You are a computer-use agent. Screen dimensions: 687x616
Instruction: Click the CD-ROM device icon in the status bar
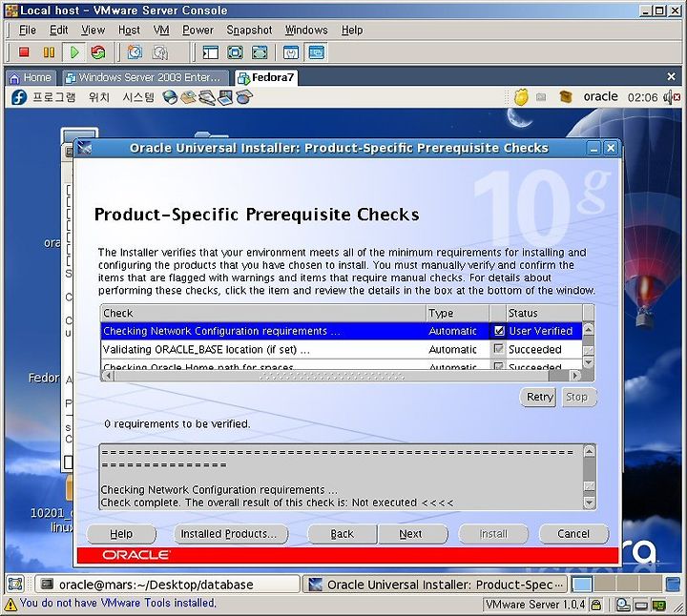(622, 606)
